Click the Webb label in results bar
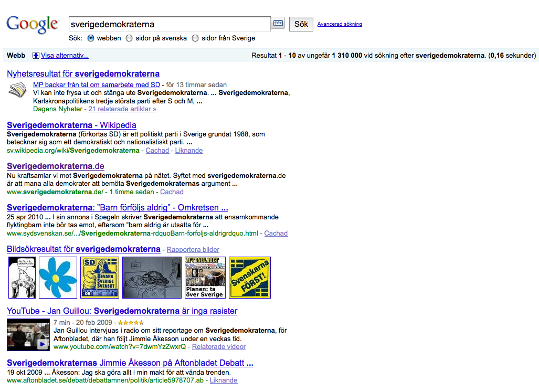Screen dimensions: 539x392 click(x=16, y=55)
